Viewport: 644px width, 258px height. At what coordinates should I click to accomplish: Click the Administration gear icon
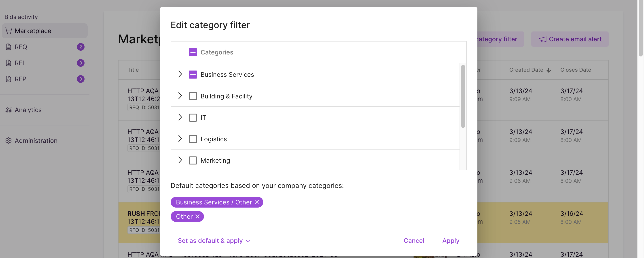coord(8,140)
